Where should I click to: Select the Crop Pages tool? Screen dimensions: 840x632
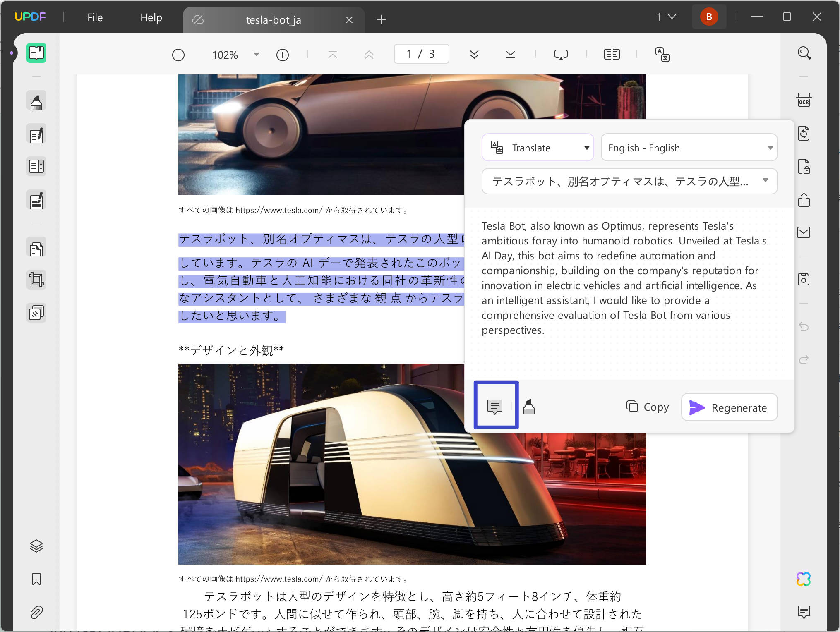(x=36, y=279)
